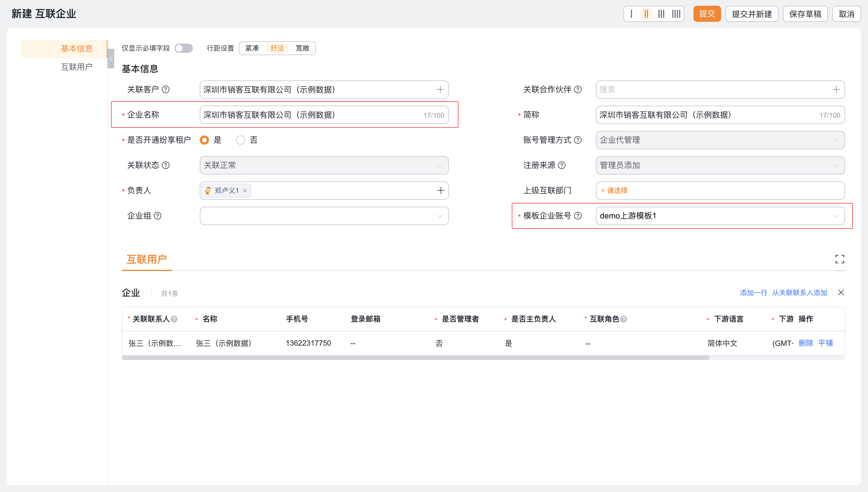Screen dimensions: 868x492
Task: Set row spacing to 宽敞
Action: pos(303,48)
